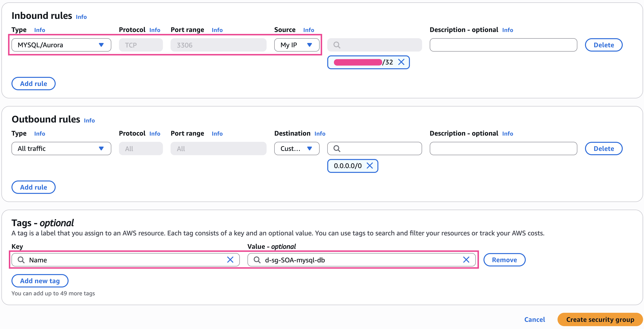Clear the Name tag key field
This screenshot has height=329, width=644.
tap(230, 260)
